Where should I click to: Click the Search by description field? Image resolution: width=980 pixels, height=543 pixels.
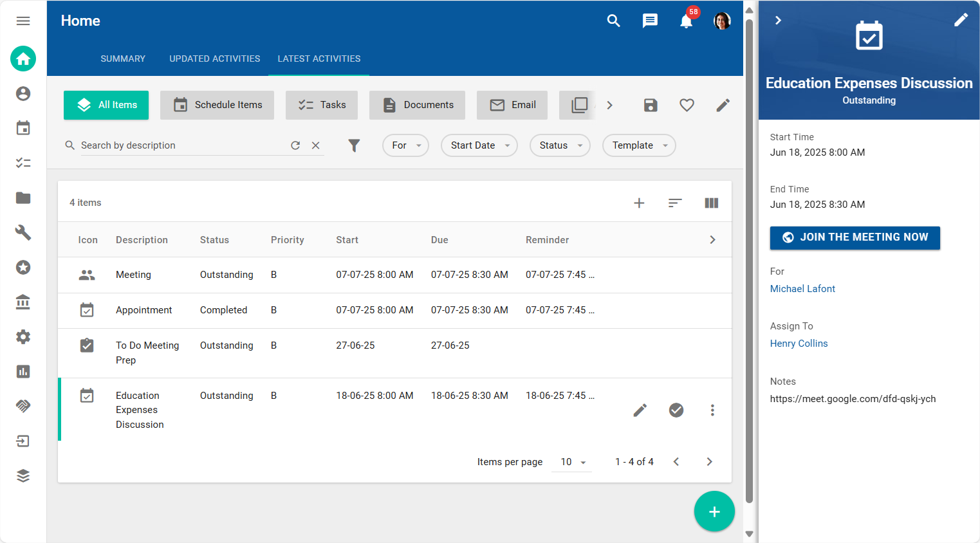click(x=180, y=145)
